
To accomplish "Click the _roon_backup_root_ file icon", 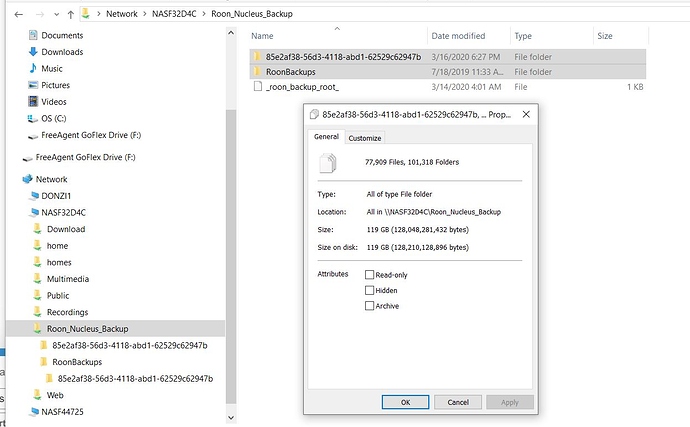I will (258, 86).
